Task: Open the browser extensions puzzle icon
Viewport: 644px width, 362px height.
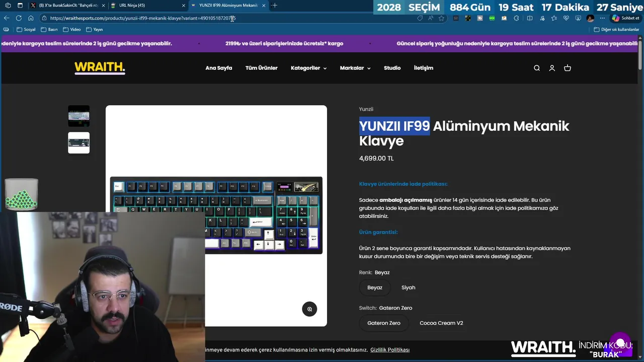Action: [x=516, y=18]
